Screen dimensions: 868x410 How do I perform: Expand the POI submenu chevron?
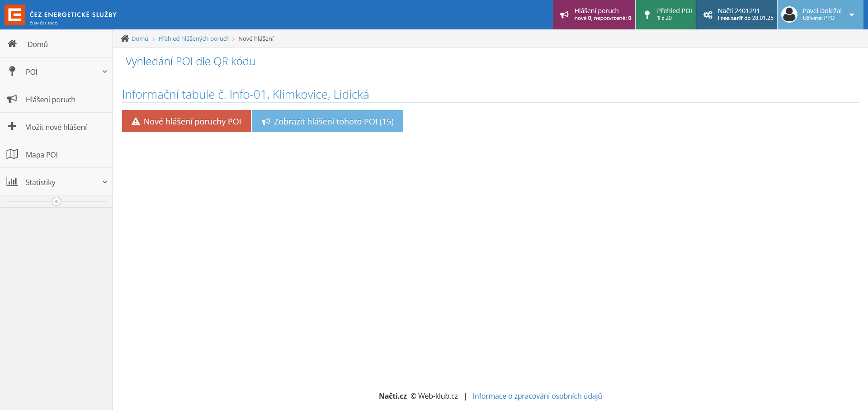[105, 72]
